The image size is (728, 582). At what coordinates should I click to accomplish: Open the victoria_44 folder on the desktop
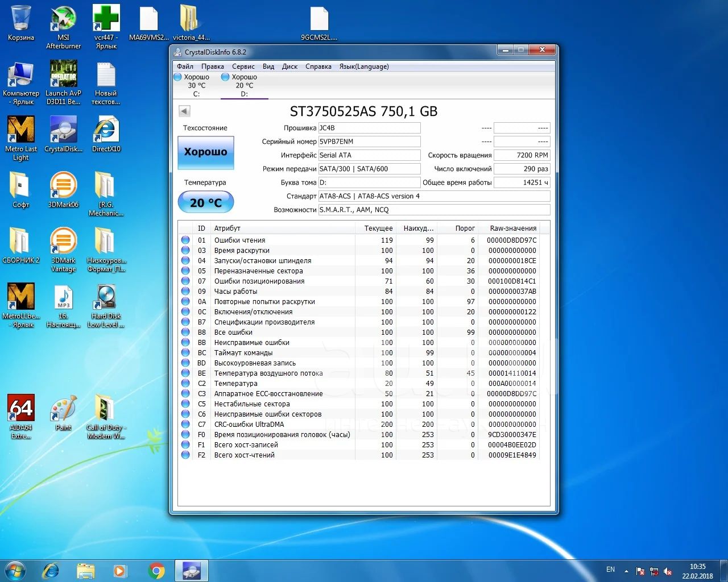191,24
